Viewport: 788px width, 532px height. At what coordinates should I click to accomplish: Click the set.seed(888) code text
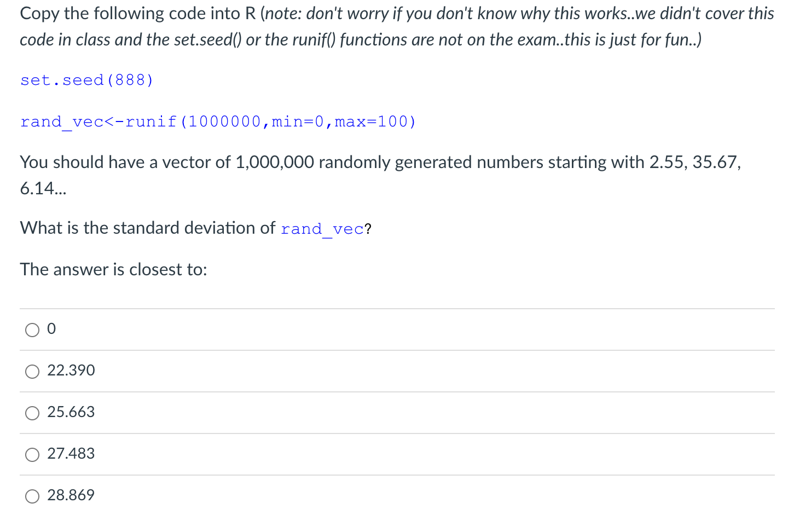(x=86, y=80)
